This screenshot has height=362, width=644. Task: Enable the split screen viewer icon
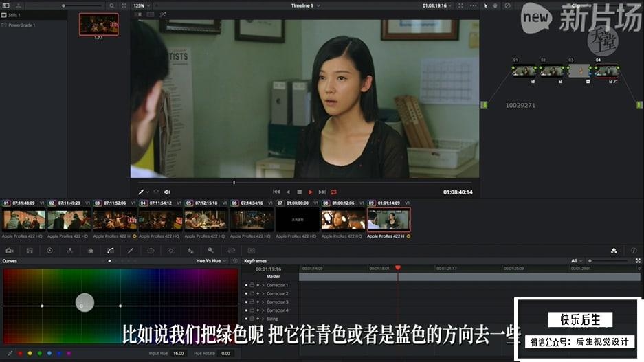(x=151, y=14)
